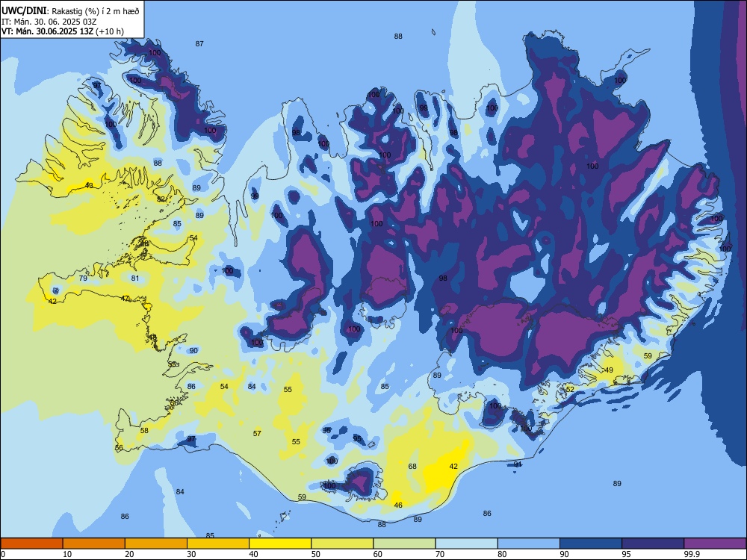
Task: Pick the pale green 60–70 legend swatch
Action: (404, 544)
